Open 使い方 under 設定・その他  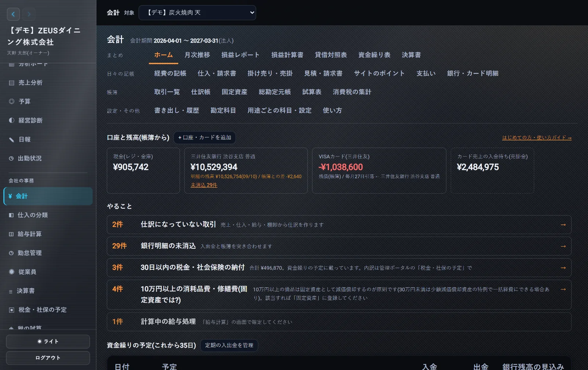point(332,110)
